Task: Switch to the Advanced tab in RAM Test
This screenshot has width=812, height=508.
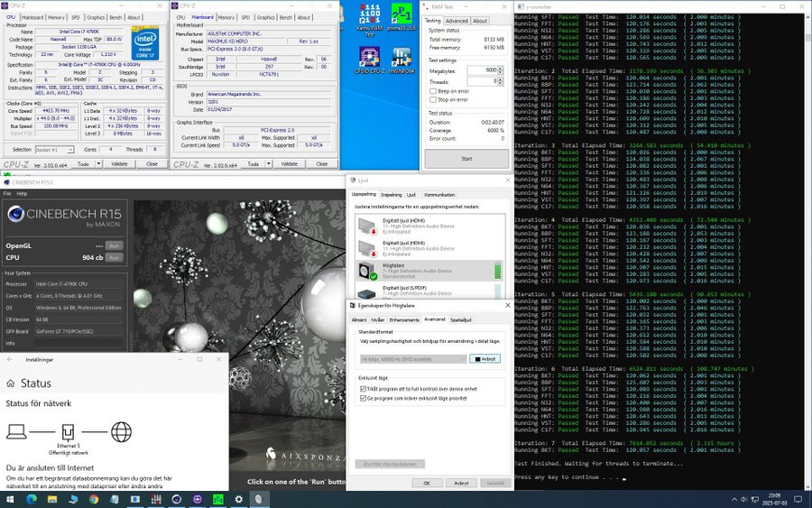Action: (457, 21)
